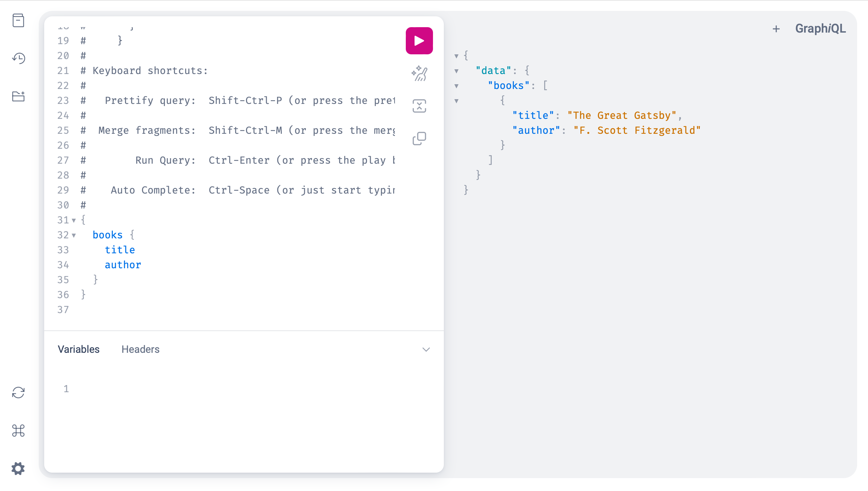The height and width of the screenshot is (491, 868).
Task: Collapse the root response object arrow
Action: (456, 56)
